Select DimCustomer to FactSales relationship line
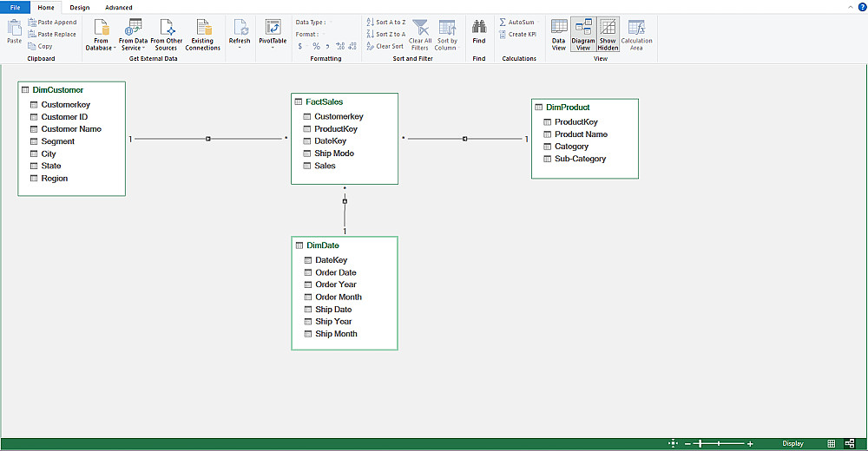 tap(208, 139)
